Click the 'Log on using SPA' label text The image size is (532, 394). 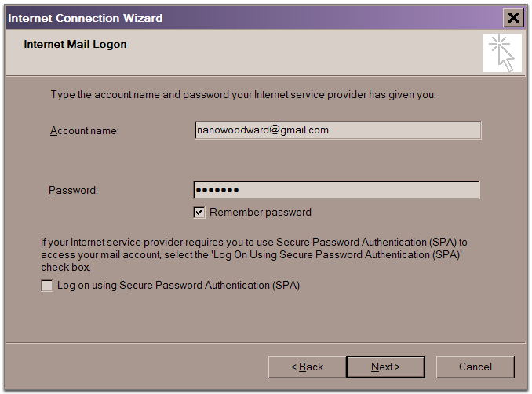(x=178, y=286)
